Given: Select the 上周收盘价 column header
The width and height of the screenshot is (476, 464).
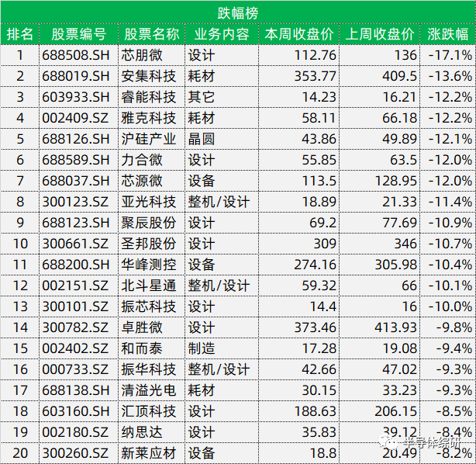Looking at the screenshot, I should coord(380,34).
